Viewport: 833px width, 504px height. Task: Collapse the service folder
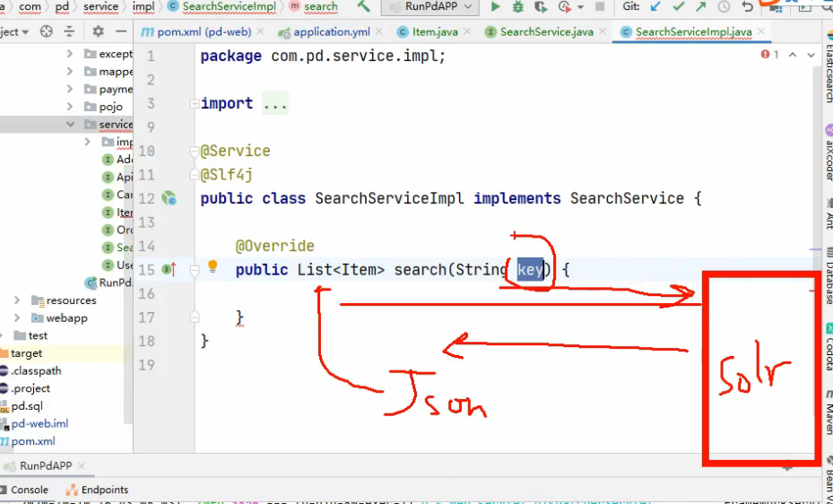(x=70, y=125)
